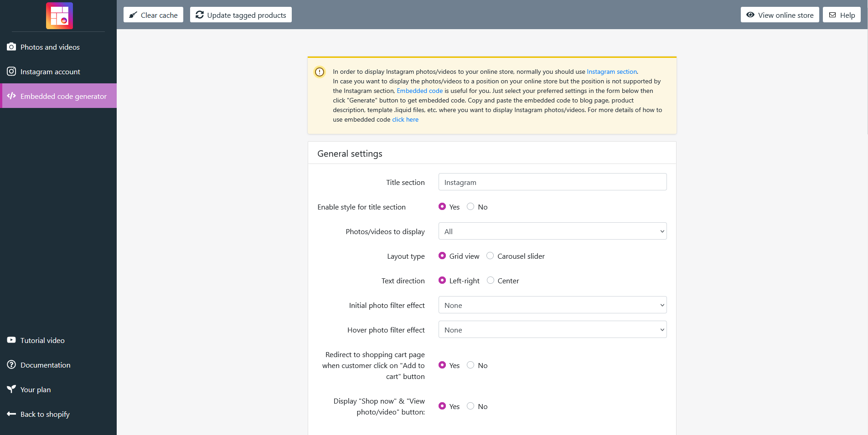Follow the Instagram section link in notice
This screenshot has height=435, width=868.
coord(611,72)
